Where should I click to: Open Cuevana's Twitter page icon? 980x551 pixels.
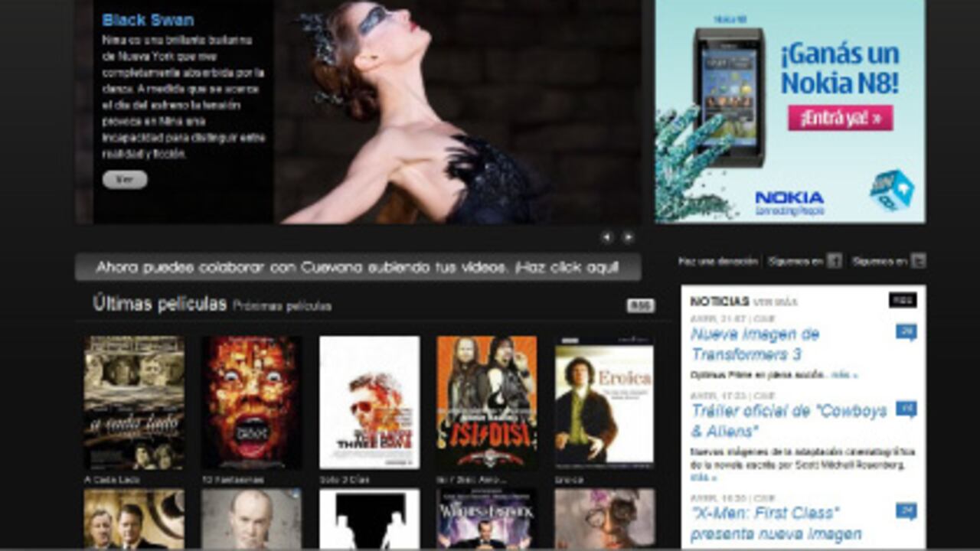tap(918, 261)
